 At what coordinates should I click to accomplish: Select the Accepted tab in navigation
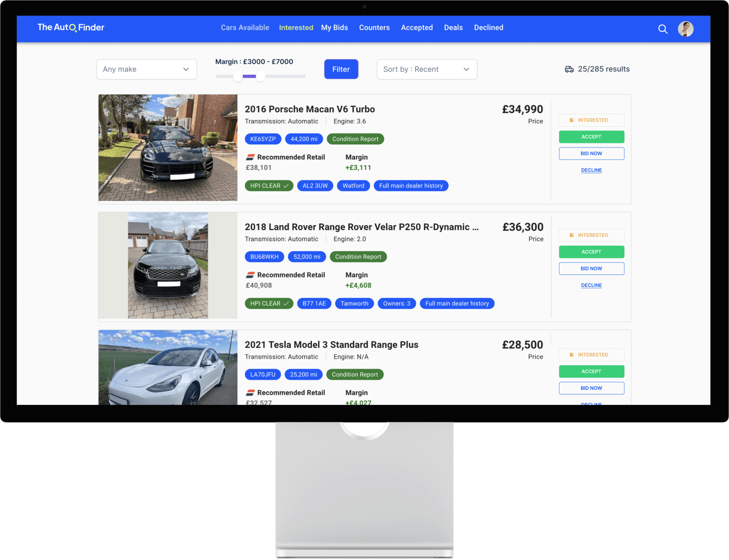tap(417, 27)
